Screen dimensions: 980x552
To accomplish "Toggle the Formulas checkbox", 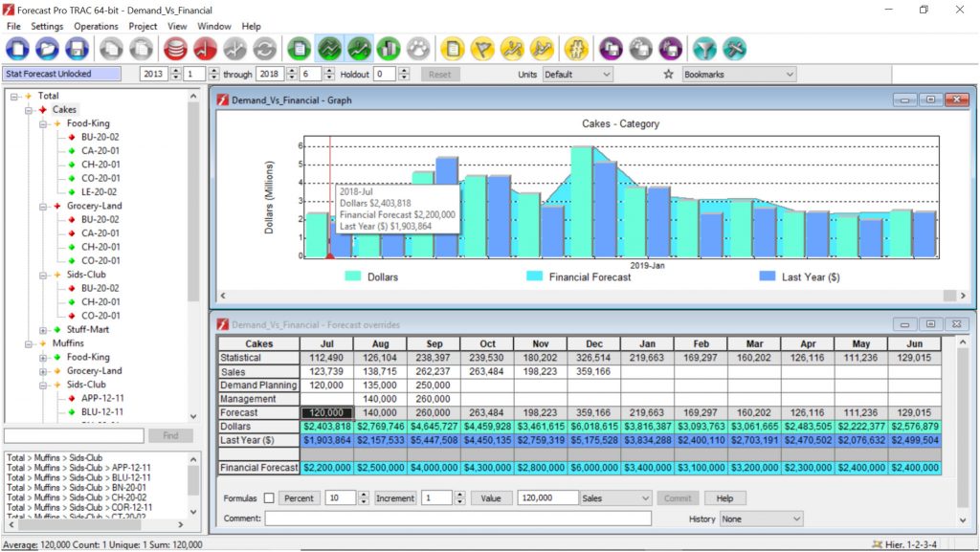I will pos(269,498).
